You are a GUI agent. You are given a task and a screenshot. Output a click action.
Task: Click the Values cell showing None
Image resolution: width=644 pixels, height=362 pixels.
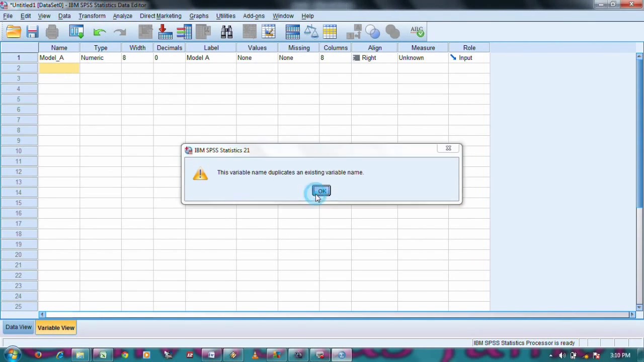(x=257, y=58)
